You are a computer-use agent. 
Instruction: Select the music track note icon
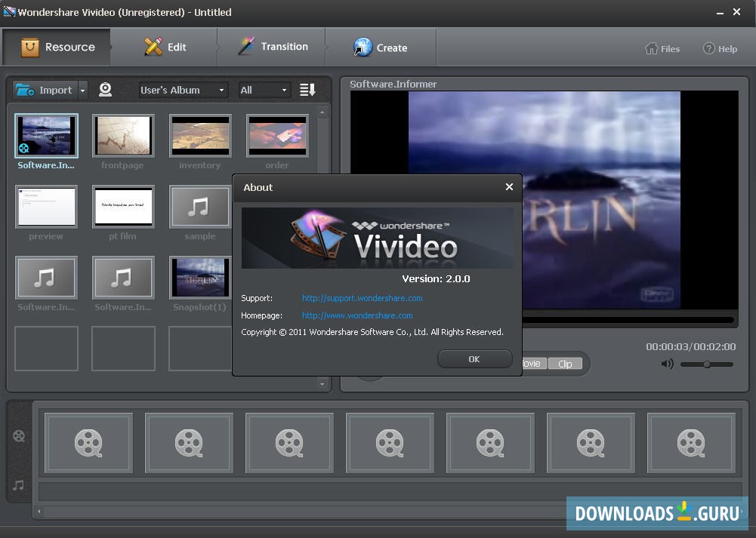19,485
